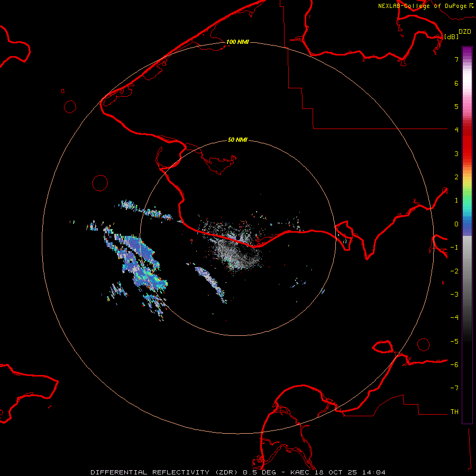Click the 100 NMI range ring label

(x=237, y=42)
